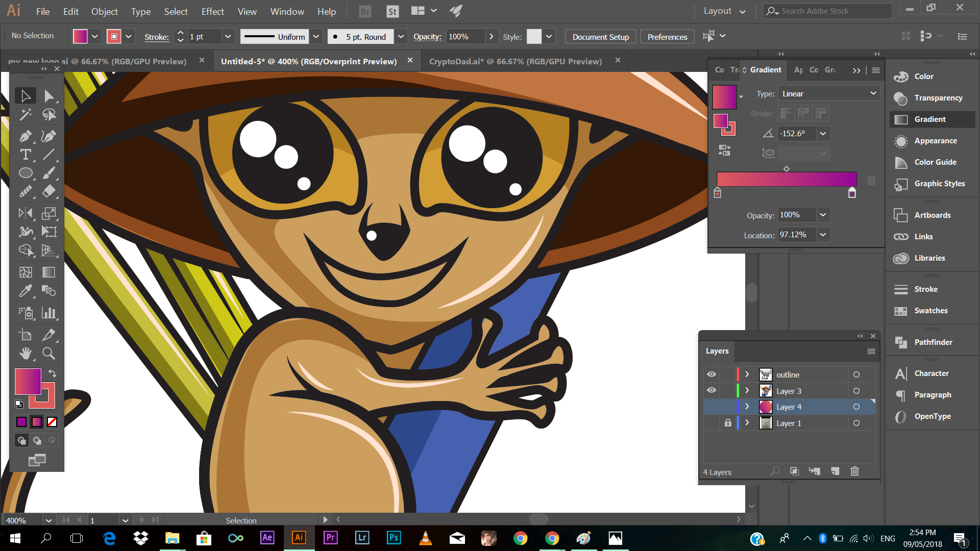Select the Scale tool
The width and height of the screenshot is (980, 551).
(49, 213)
